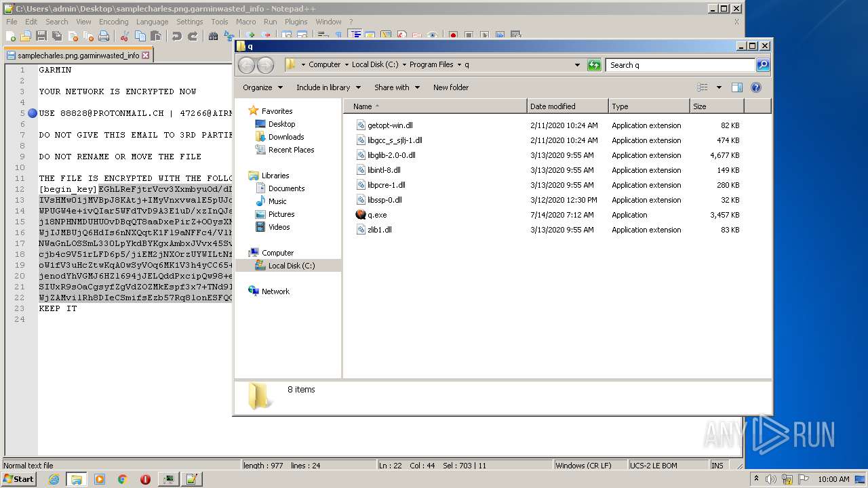Viewport: 868px width, 488px height.
Task: Expand Program Files breadcrumb arrow
Action: tap(459, 65)
